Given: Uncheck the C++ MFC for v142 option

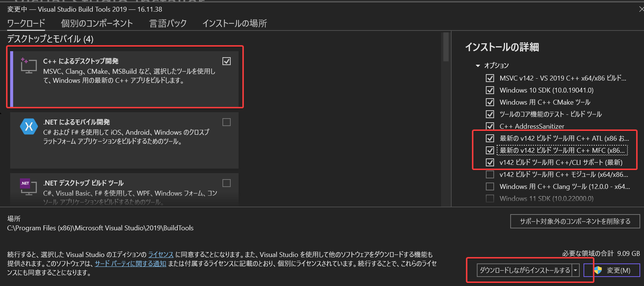Looking at the screenshot, I should 490,150.
